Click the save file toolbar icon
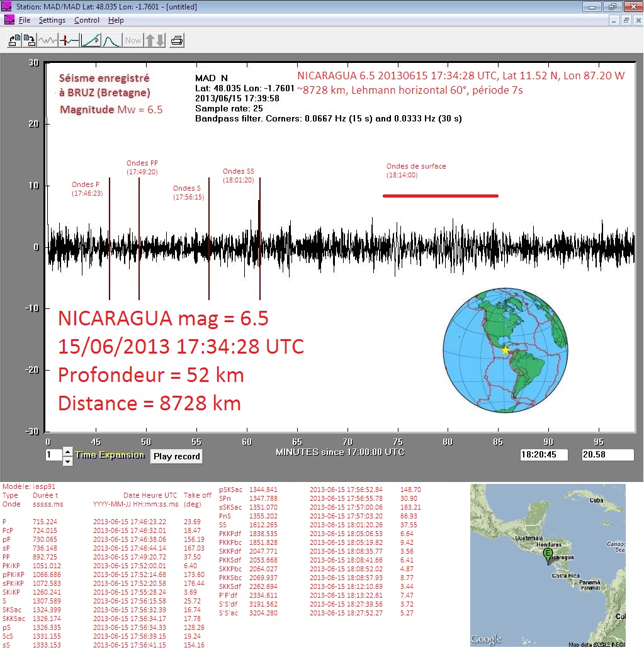Image resolution: width=644 pixels, height=650 pixels. [29, 40]
